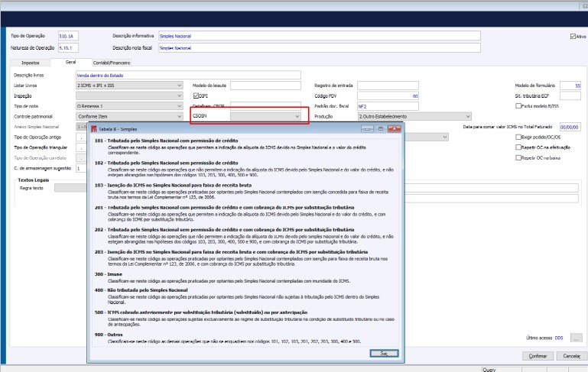Toggle the Ativo checkbox
588x372 pixels.
click(573, 37)
